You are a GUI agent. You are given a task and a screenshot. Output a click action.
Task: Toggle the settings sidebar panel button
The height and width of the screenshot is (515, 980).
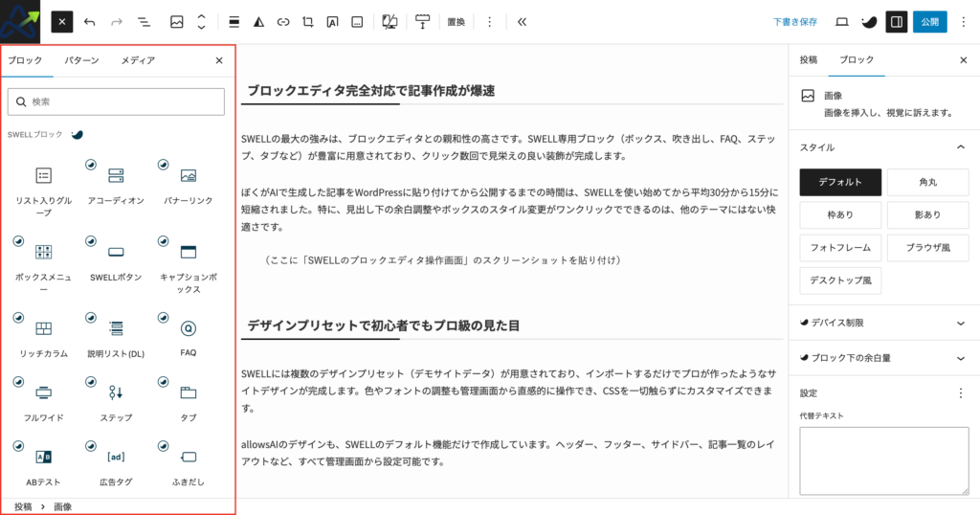tap(897, 21)
